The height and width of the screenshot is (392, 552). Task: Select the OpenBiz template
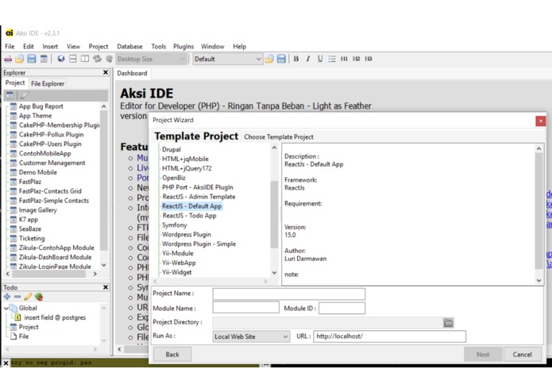(x=174, y=178)
